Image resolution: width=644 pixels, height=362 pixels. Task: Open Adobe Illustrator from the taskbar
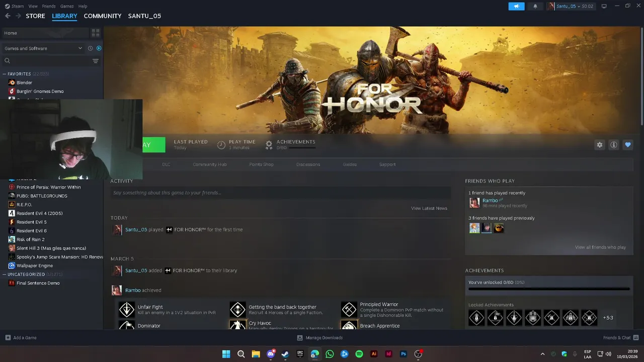(x=374, y=354)
